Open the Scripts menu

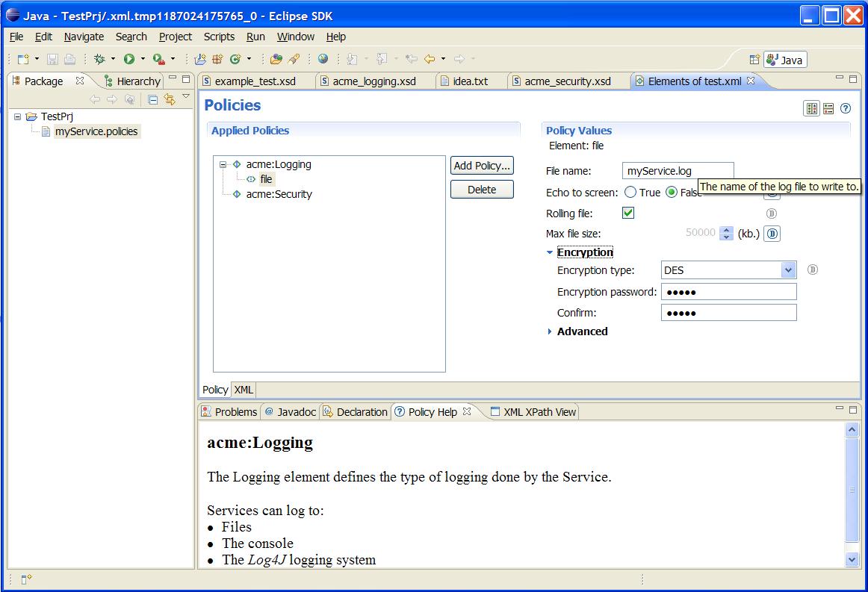219,37
